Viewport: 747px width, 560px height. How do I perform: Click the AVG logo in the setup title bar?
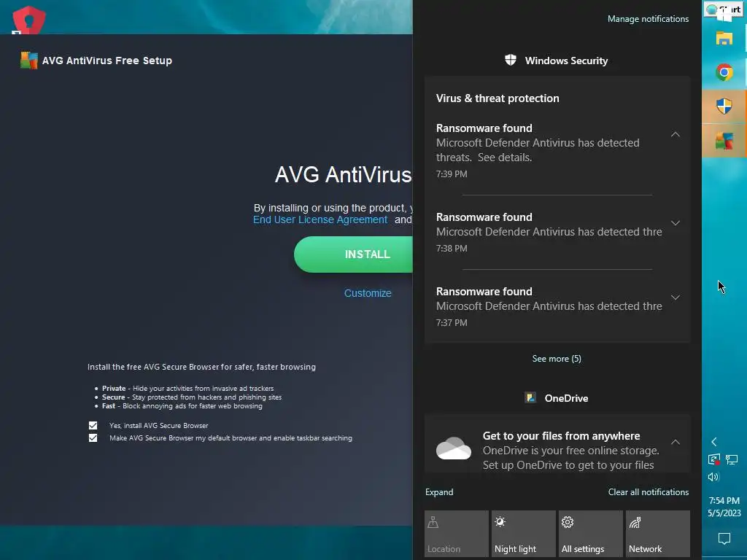(28, 61)
